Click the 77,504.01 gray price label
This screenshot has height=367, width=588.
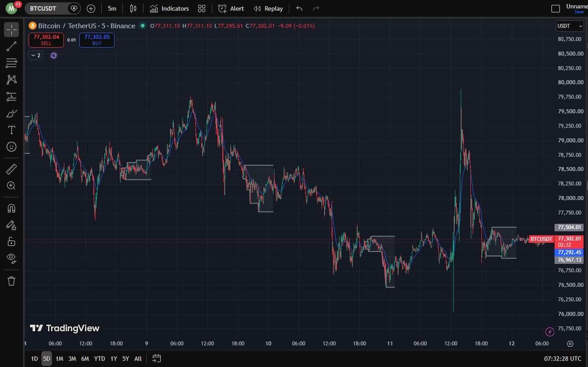click(x=568, y=227)
